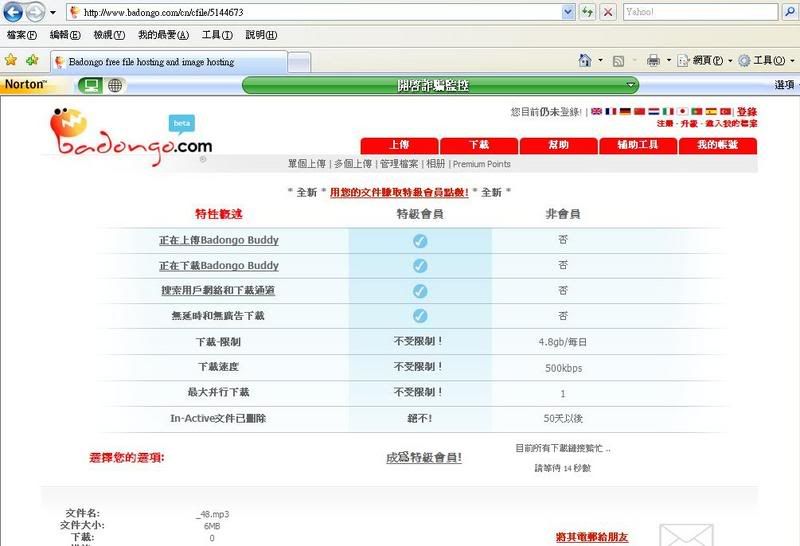
Task: Click the 多個上傳 sub-menu link
Action: (353, 164)
